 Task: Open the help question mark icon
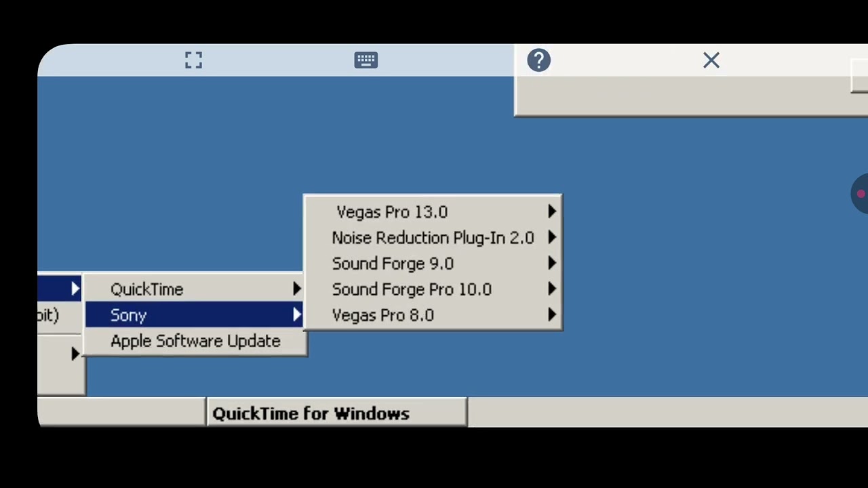point(539,60)
